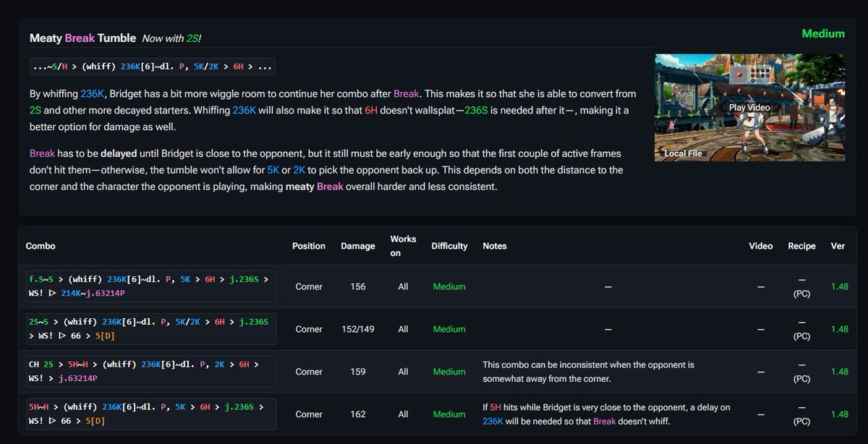This screenshot has height=444, width=868.
Task: Follow the 5K link in the Break delay paragraph
Action: tap(273, 170)
